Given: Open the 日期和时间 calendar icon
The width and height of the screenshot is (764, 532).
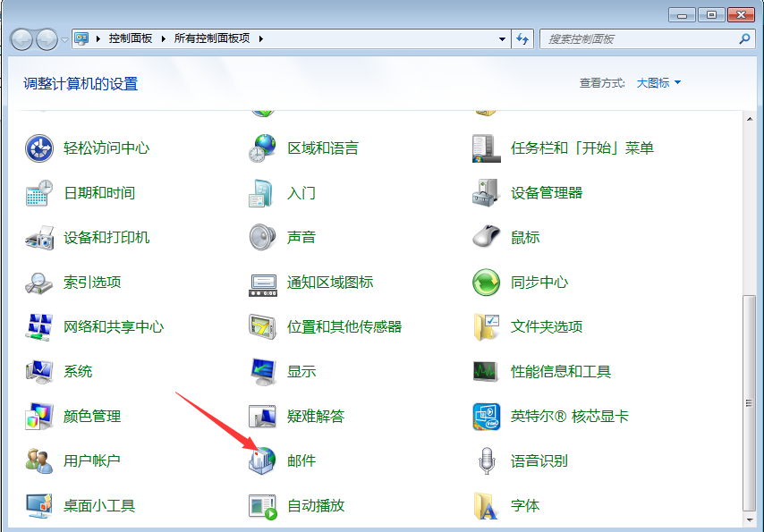Looking at the screenshot, I should (39, 193).
